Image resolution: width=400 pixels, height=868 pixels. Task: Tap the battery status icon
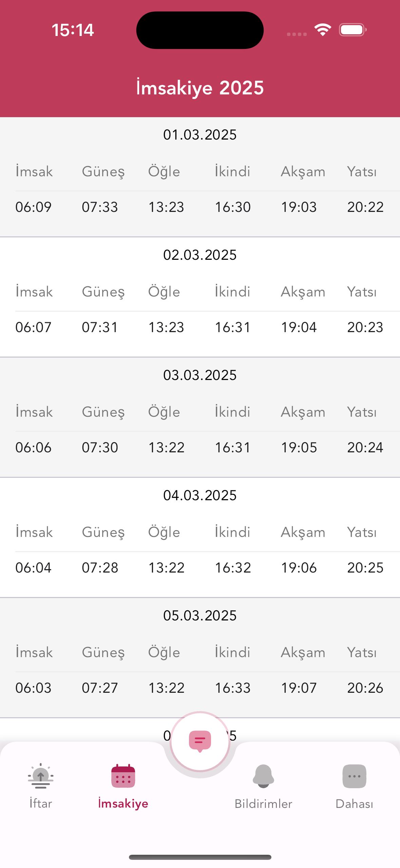pos(353,30)
